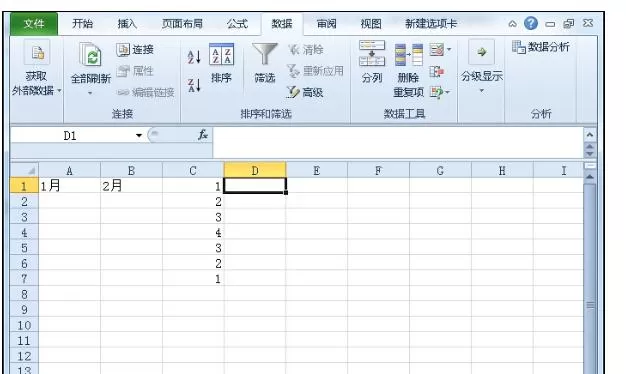This screenshot has width=626, height=374.
Task: Expand the 全部刷新 dropdown arrow
Action: coord(90,93)
